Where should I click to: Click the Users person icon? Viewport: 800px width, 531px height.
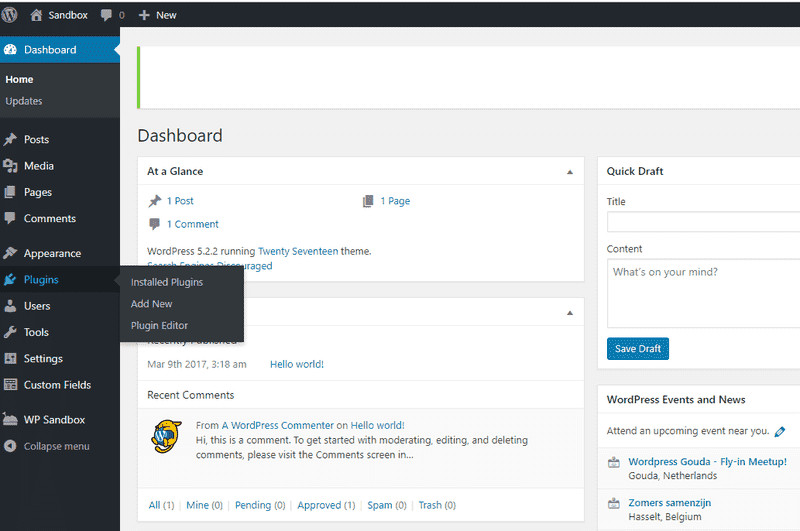[x=10, y=306]
